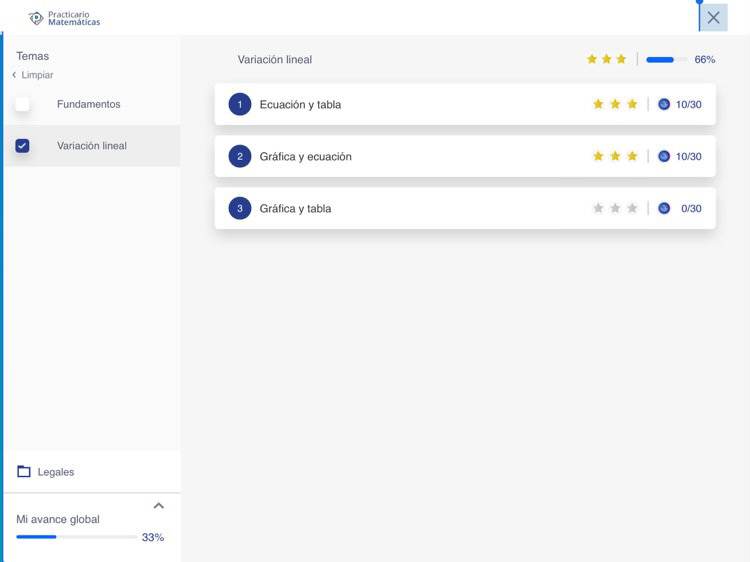
Task: Click the Practicario Matemáticas logo
Action: coord(65,18)
